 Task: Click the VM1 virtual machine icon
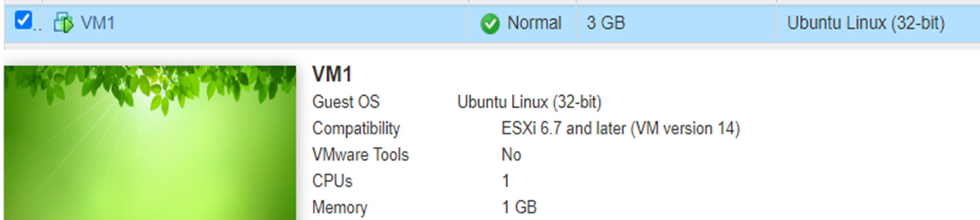(x=63, y=23)
